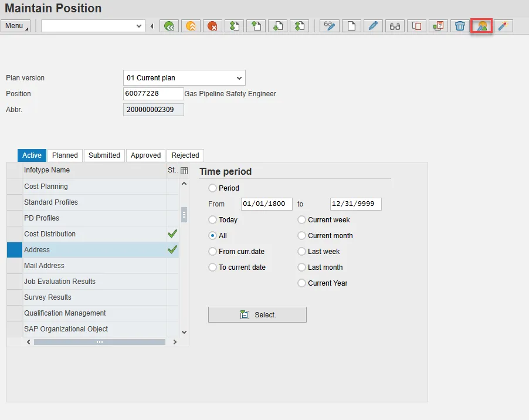529x420 pixels.
Task: Open the Menu dropdown button
Action: point(16,26)
